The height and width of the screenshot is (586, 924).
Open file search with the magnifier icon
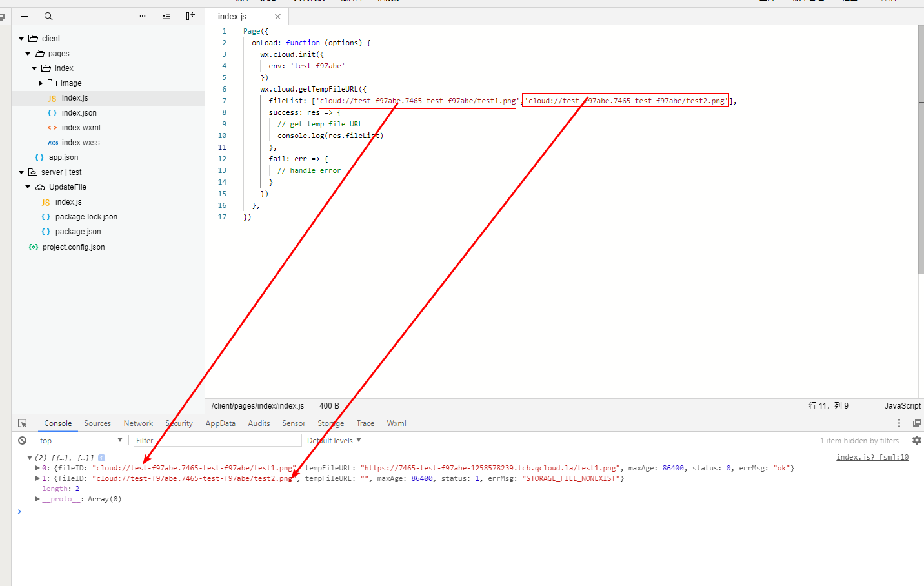pos(48,16)
